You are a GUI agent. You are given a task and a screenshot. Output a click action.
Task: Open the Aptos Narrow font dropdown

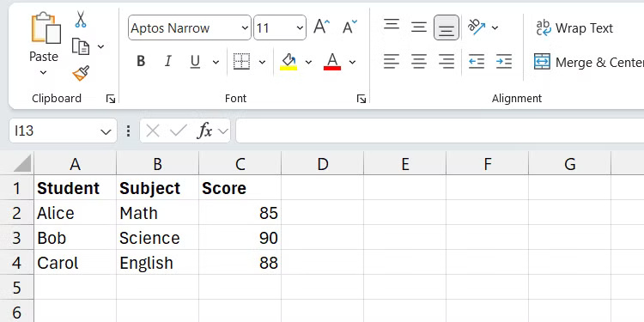point(245,28)
